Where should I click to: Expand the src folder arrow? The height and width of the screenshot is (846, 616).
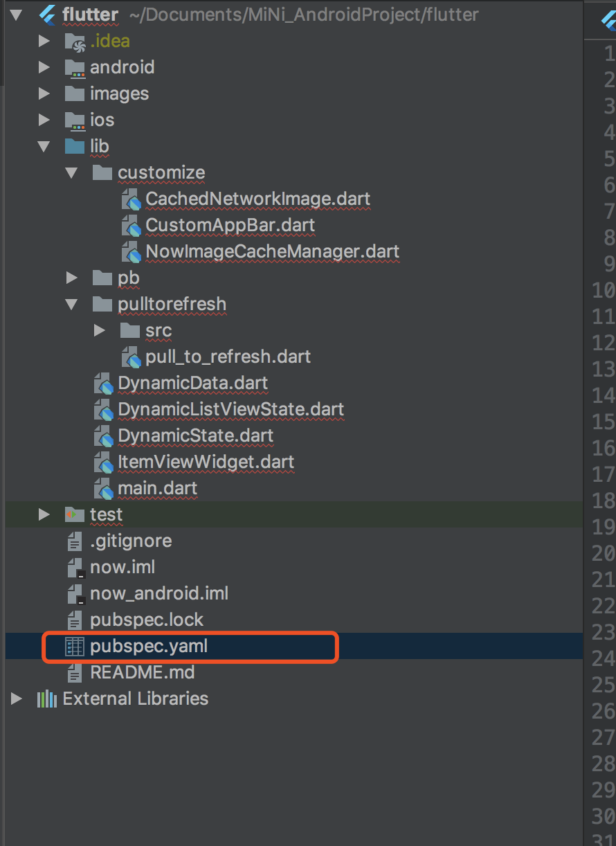[x=100, y=331]
